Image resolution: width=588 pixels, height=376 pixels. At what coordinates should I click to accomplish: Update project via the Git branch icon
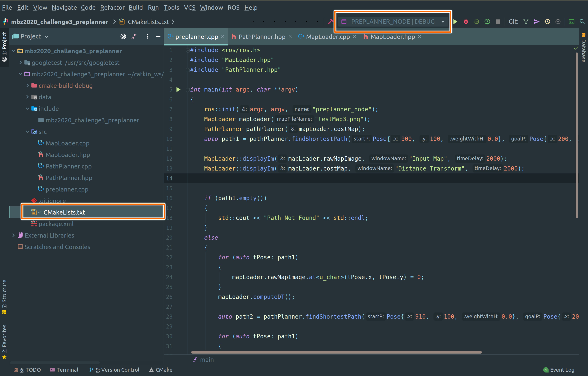(526, 21)
